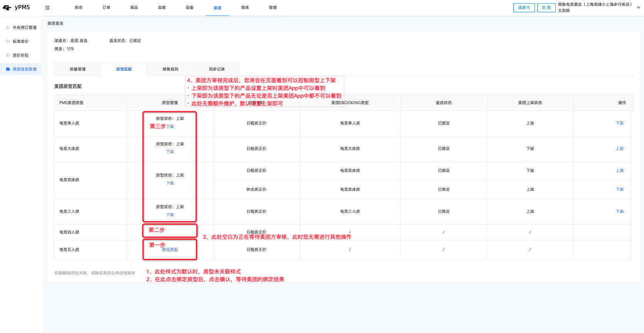644x333 pixels.
Task: Select the 电竞五人房 PMS room type cell
Action: pos(91,250)
